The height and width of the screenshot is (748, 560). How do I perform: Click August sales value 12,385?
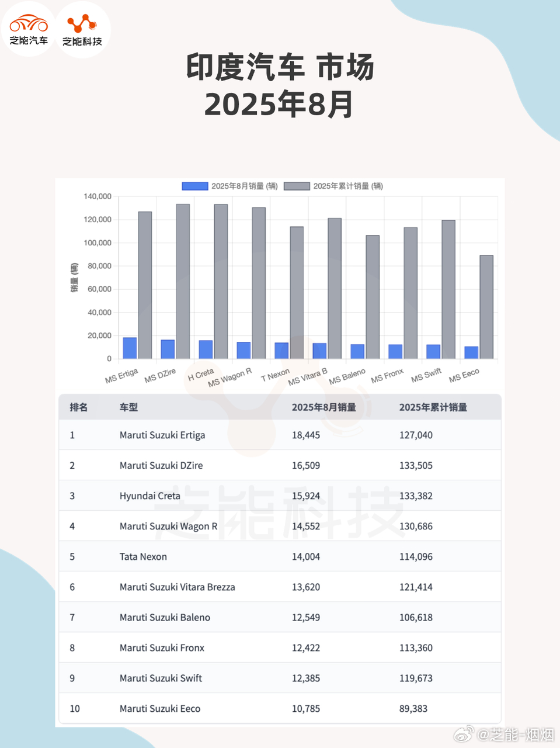306,678
